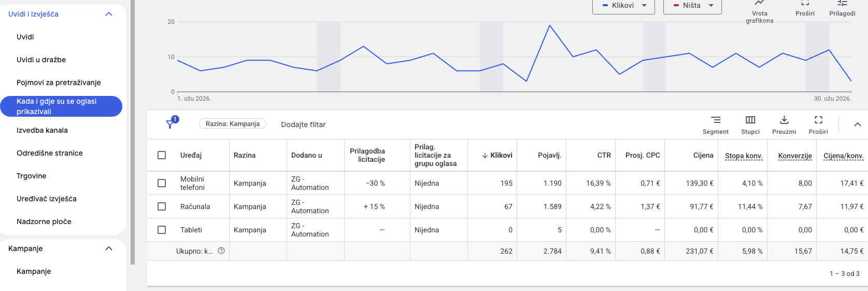Viewport: 868px width, 291px height.
Task: Tick the Računala row checkbox
Action: 162,206
